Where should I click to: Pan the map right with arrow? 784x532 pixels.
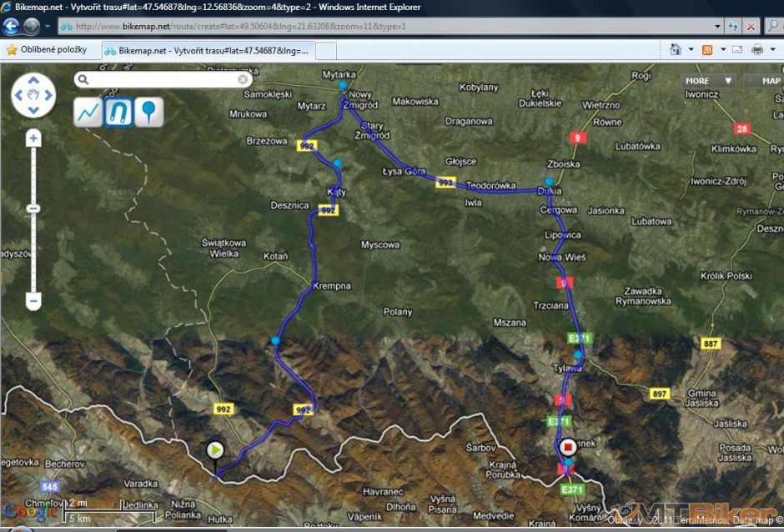click(x=48, y=95)
